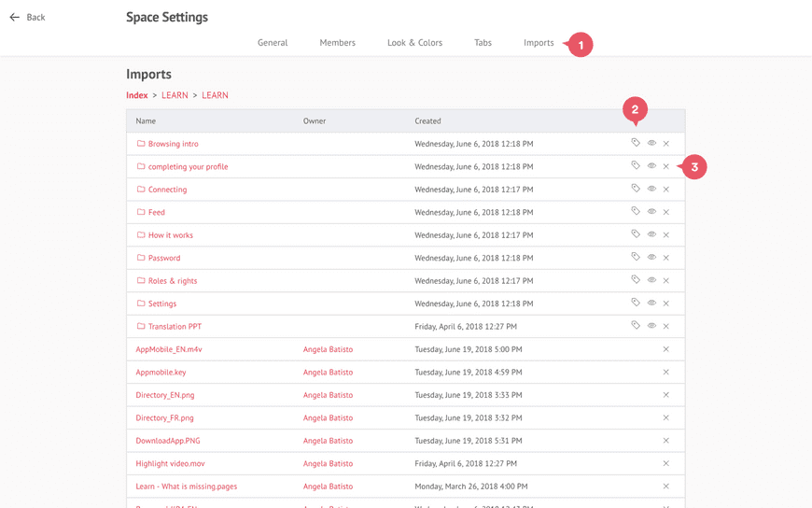The height and width of the screenshot is (508, 812).
Task: Toggle visibility eye for Feed folder
Action: click(651, 211)
